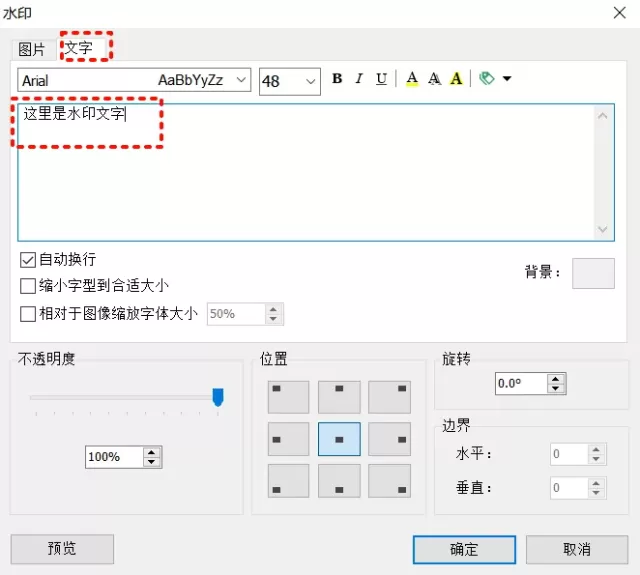This screenshot has height=575, width=640.
Task: Set position to top-center
Action: (339, 397)
